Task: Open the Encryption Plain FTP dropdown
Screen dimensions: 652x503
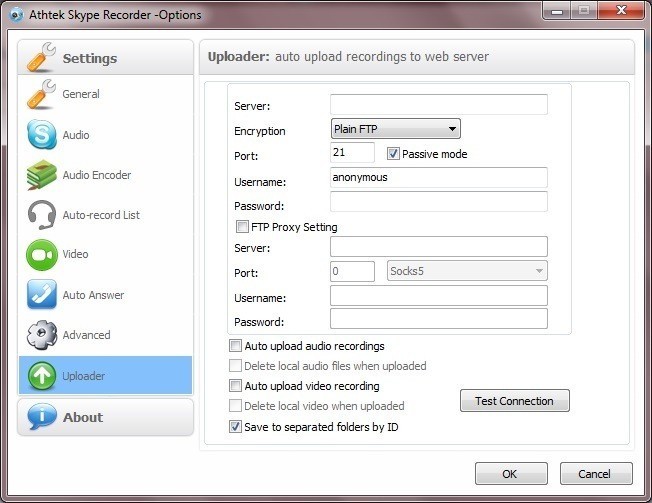Action: point(395,129)
